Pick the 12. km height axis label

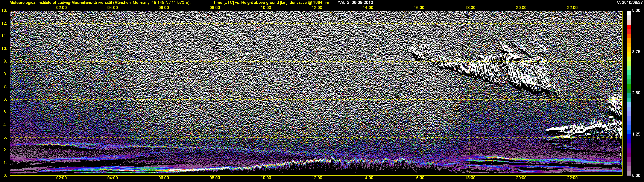tap(4, 23)
